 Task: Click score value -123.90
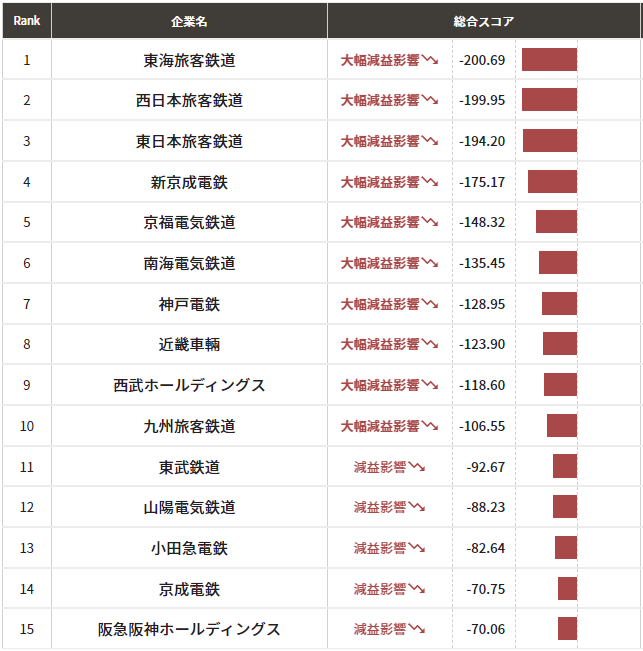(x=482, y=344)
